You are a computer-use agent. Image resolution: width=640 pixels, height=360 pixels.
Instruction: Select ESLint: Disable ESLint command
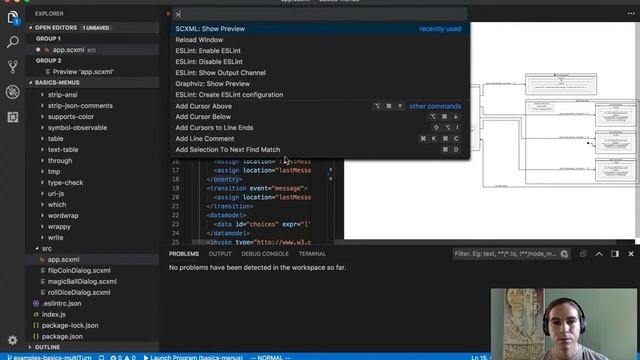(320, 62)
